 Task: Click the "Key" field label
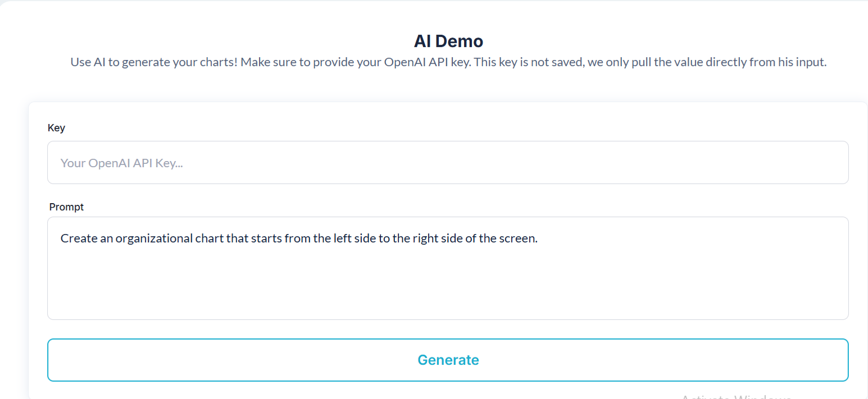pos(56,128)
